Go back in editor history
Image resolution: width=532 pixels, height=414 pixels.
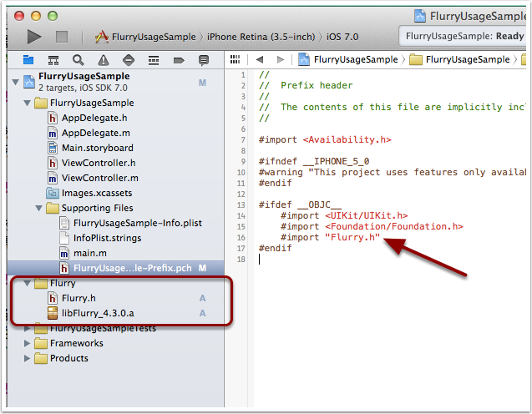coord(259,60)
